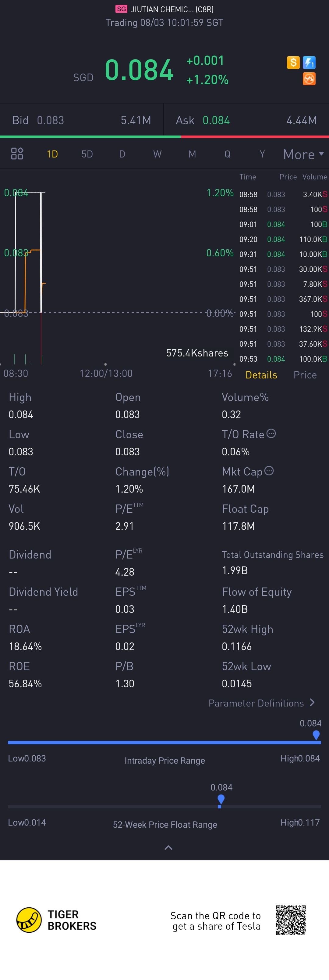Image resolution: width=329 pixels, height=980 pixels.
Task: Tap the blue lightning bolt icon
Action: [309, 62]
